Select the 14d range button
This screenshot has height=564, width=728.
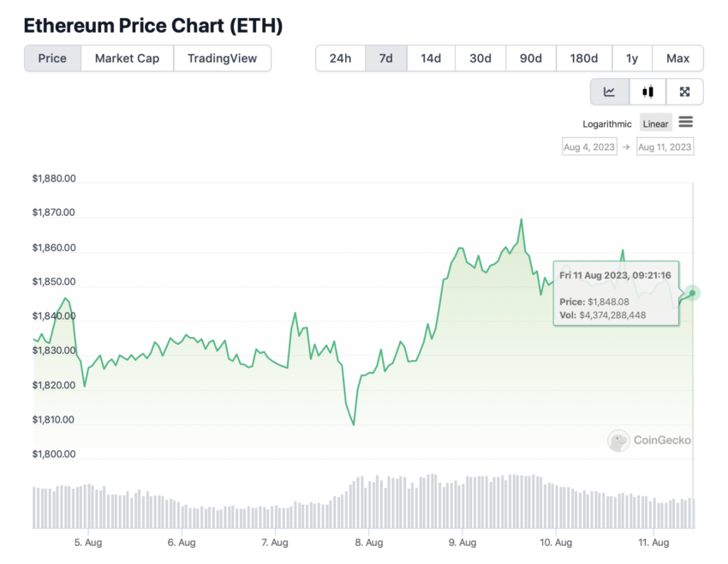coord(431,58)
